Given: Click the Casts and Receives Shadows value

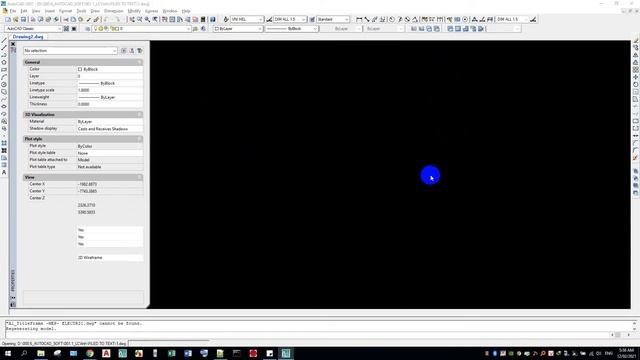Looking at the screenshot, I should tap(109, 129).
